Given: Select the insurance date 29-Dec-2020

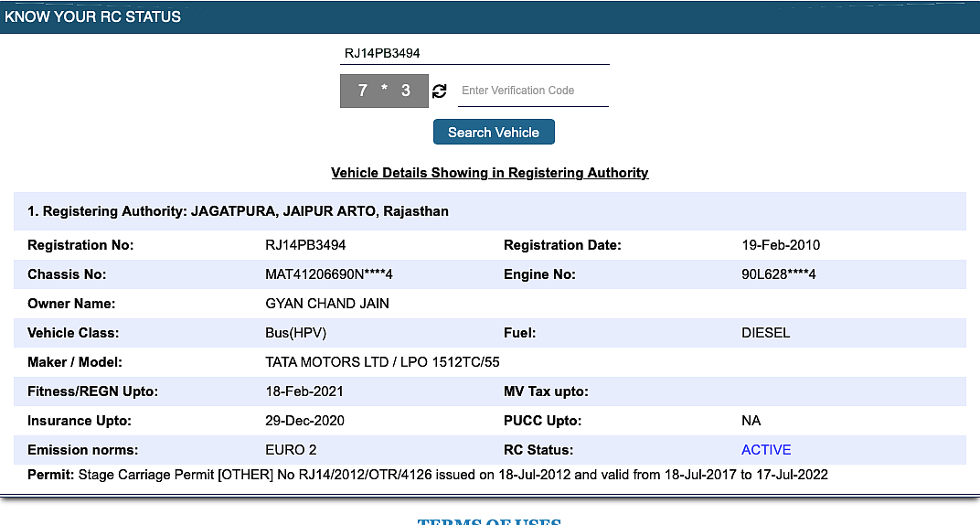Looking at the screenshot, I should (304, 421).
